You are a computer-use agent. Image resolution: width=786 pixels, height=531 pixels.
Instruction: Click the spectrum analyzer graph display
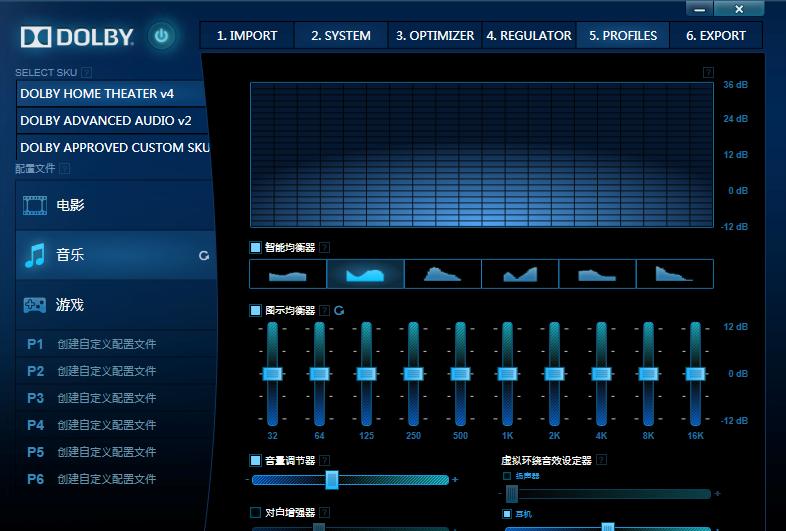[x=482, y=155]
